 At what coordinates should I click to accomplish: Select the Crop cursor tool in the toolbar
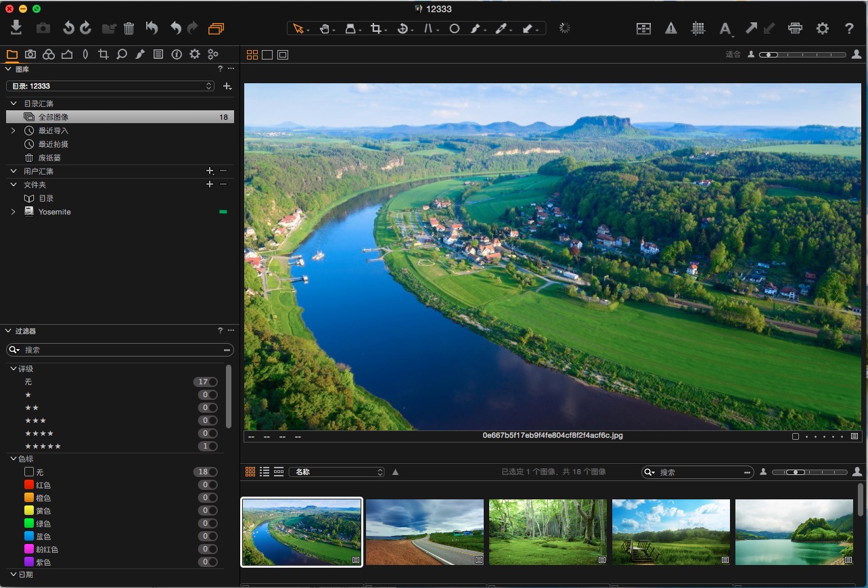[x=376, y=28]
